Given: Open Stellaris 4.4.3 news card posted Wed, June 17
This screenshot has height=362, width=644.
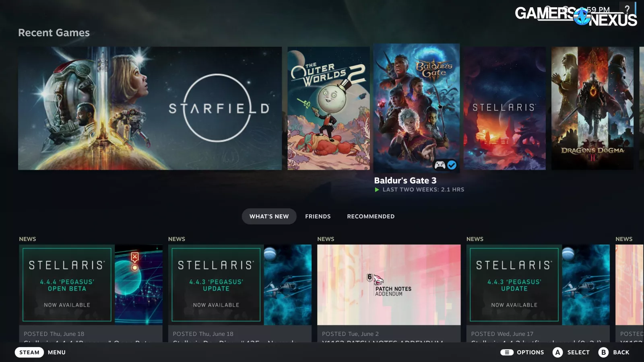Looking at the screenshot, I should [538, 293].
